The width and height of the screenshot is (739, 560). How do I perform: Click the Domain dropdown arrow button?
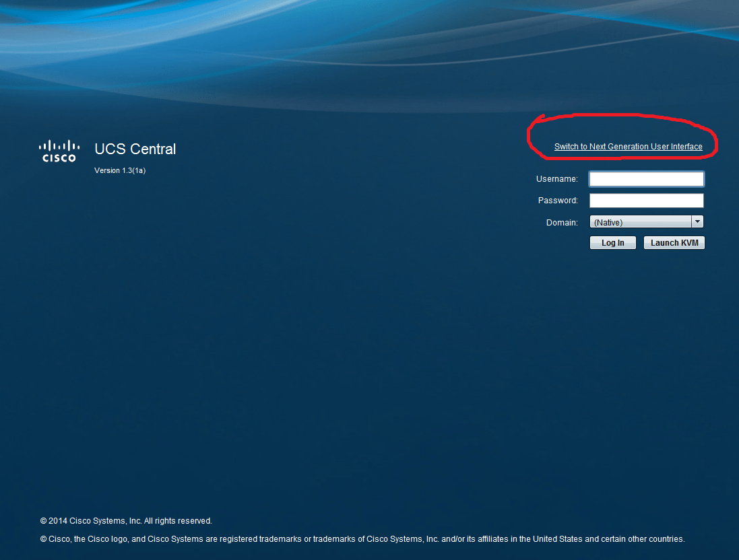pyautogui.click(x=697, y=222)
